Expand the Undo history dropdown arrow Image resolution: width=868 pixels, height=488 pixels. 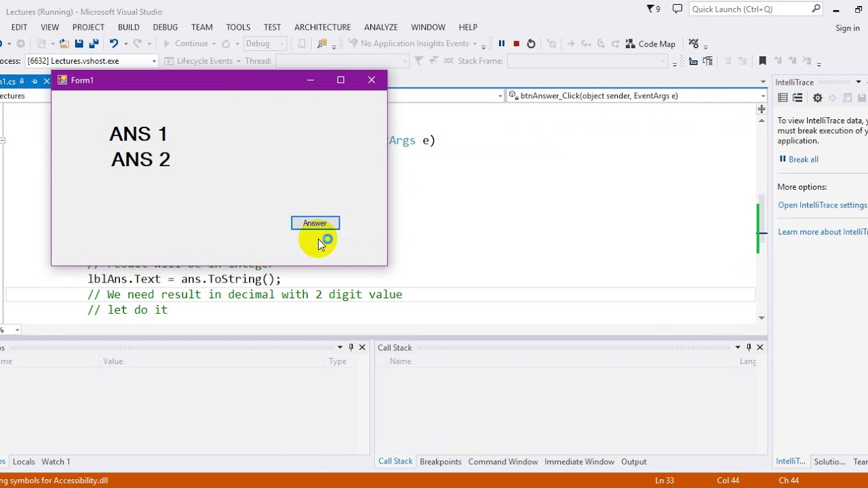[125, 43]
